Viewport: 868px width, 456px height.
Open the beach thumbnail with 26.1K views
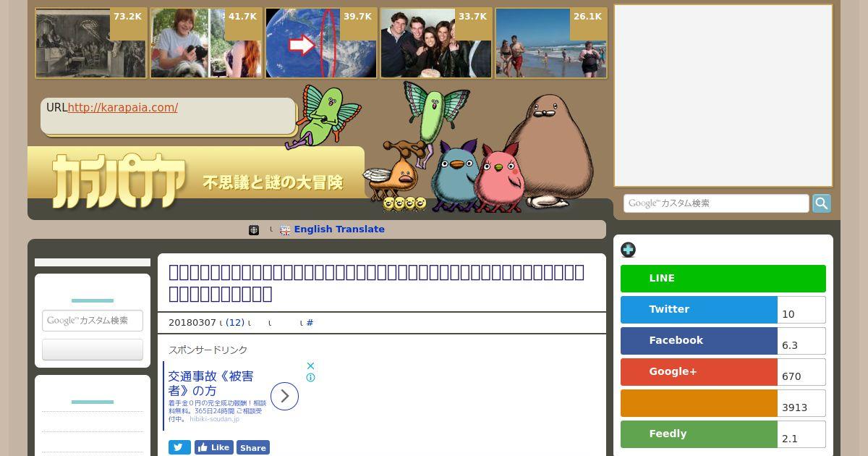551,43
